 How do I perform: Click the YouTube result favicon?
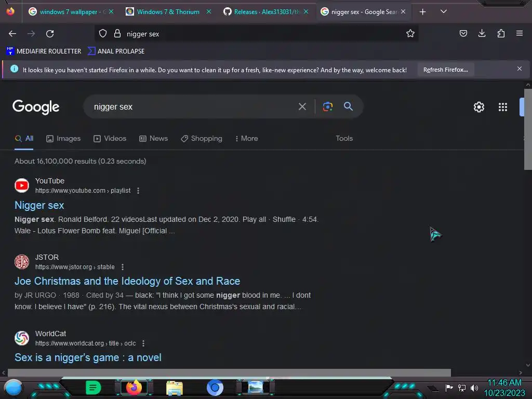tap(22, 185)
